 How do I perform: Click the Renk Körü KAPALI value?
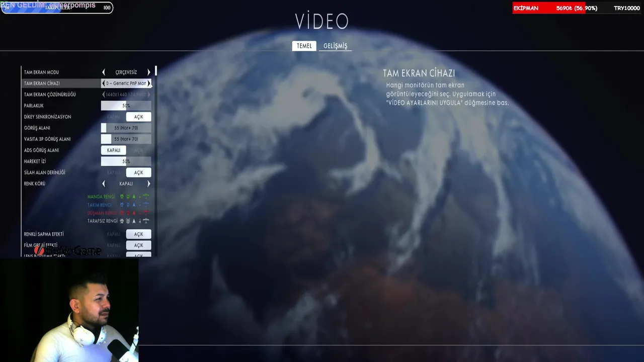pyautogui.click(x=126, y=184)
